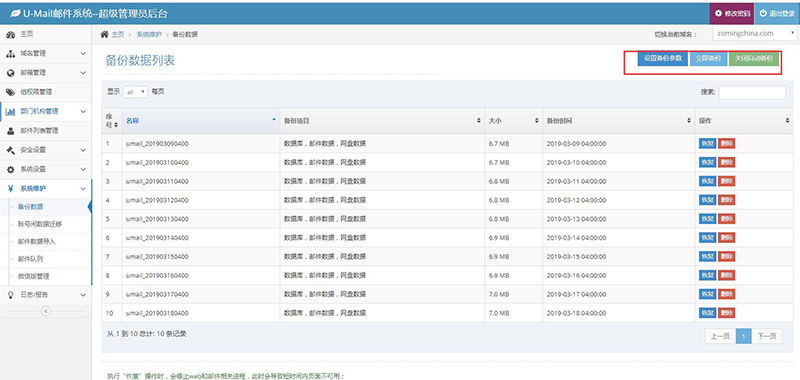Click the 立即备份 button
Image resolution: width=800 pixels, height=380 pixels.
click(709, 58)
